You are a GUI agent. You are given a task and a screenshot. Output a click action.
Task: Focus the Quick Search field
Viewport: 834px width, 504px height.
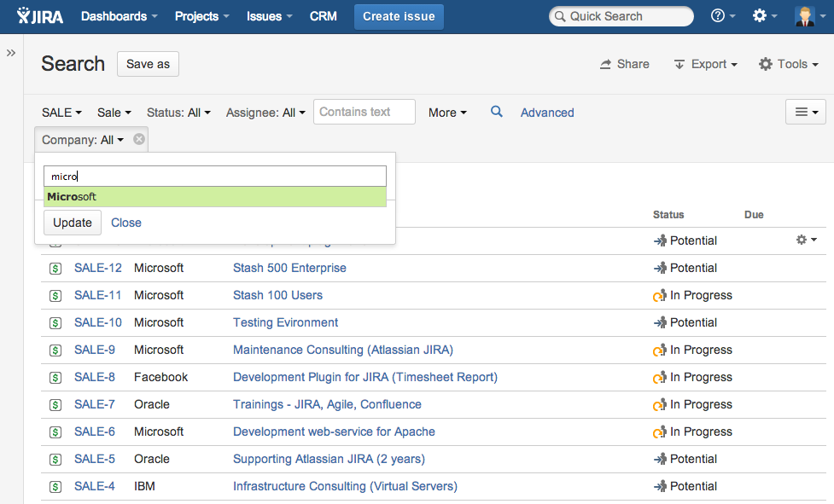[x=621, y=16]
